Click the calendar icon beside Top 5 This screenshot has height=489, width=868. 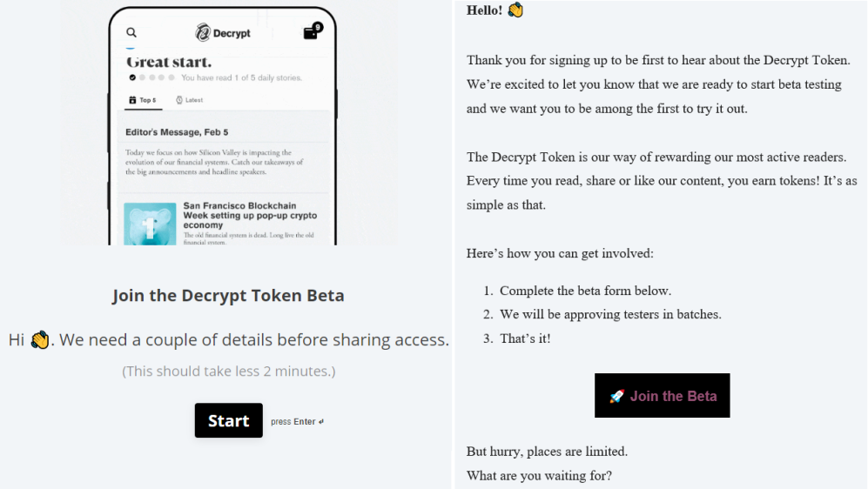(132, 100)
